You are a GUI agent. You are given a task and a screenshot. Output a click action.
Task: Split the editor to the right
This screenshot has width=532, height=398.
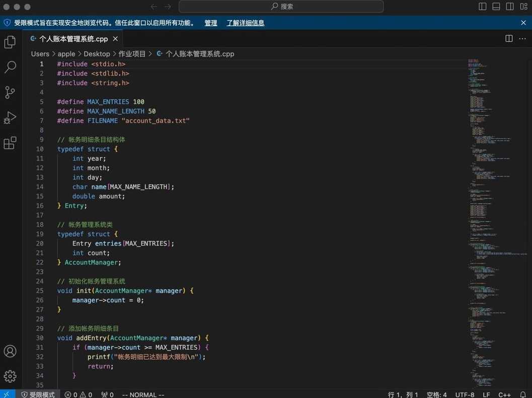509,39
